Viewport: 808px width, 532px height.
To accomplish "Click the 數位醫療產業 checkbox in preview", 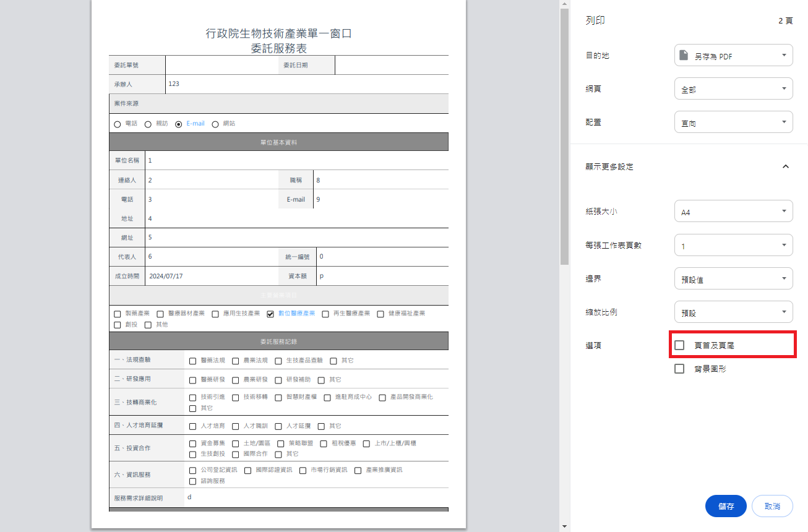I will pos(270,314).
